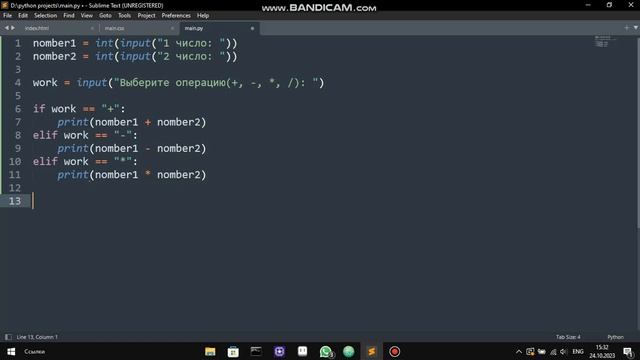This screenshot has height=360, width=640.
Task: Open the Selection menu
Action: point(45,16)
